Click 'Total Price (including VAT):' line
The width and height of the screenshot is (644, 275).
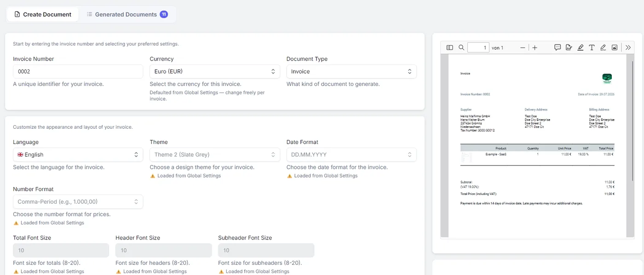click(x=478, y=194)
